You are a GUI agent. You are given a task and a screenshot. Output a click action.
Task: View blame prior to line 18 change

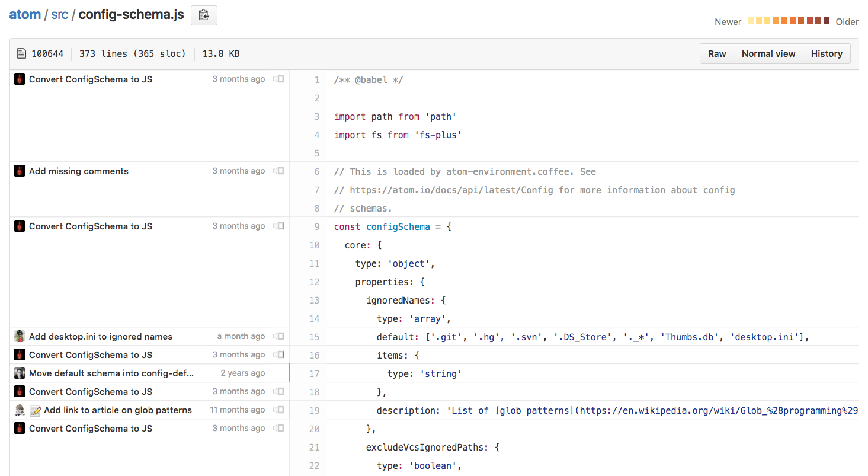pos(278,391)
